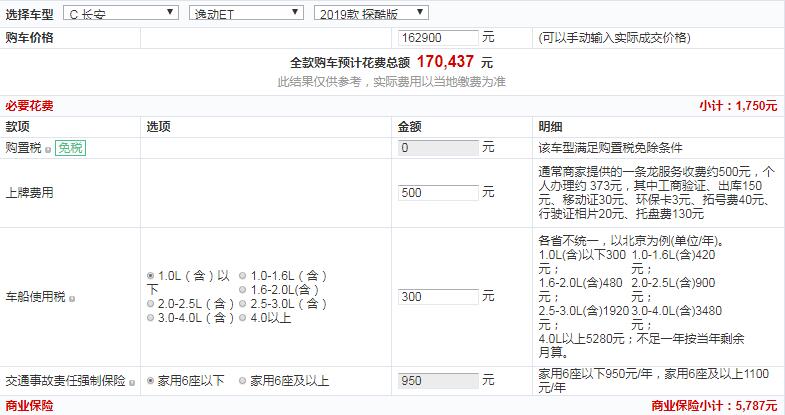785x415 pixels.
Task: Select the 1.0-1.6L（含） radio option
Action: point(242,276)
